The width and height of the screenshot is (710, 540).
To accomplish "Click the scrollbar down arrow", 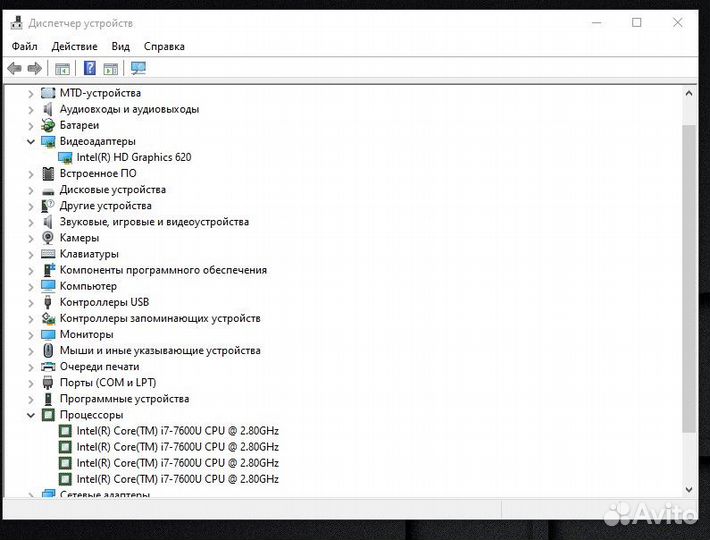I will click(x=689, y=489).
